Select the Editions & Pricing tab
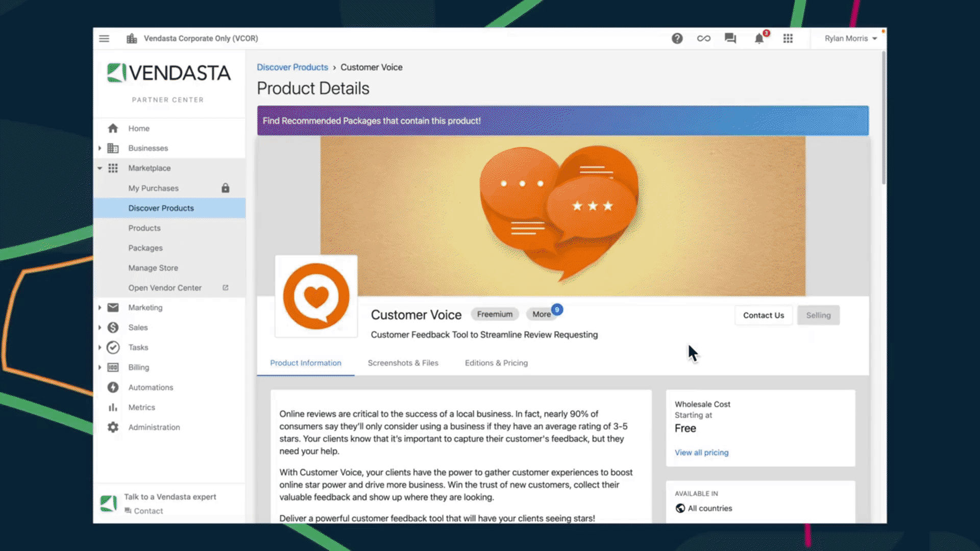980x551 pixels. coord(496,363)
